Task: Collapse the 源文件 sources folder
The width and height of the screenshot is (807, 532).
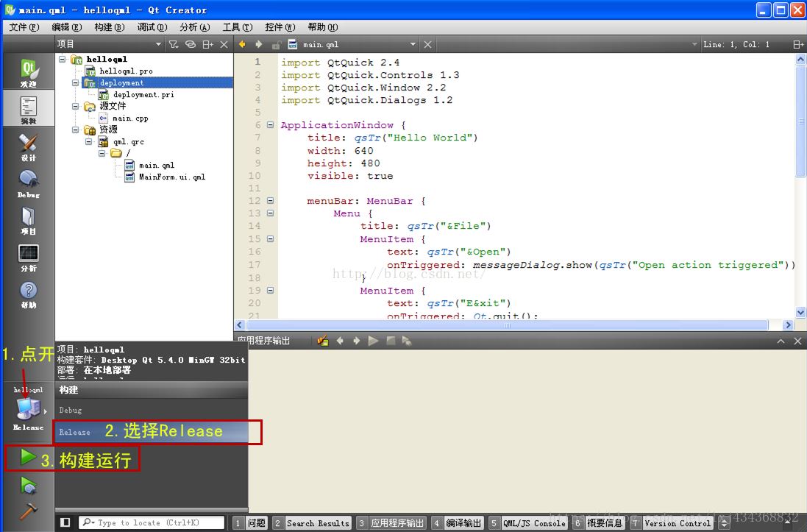Action: tap(76, 106)
